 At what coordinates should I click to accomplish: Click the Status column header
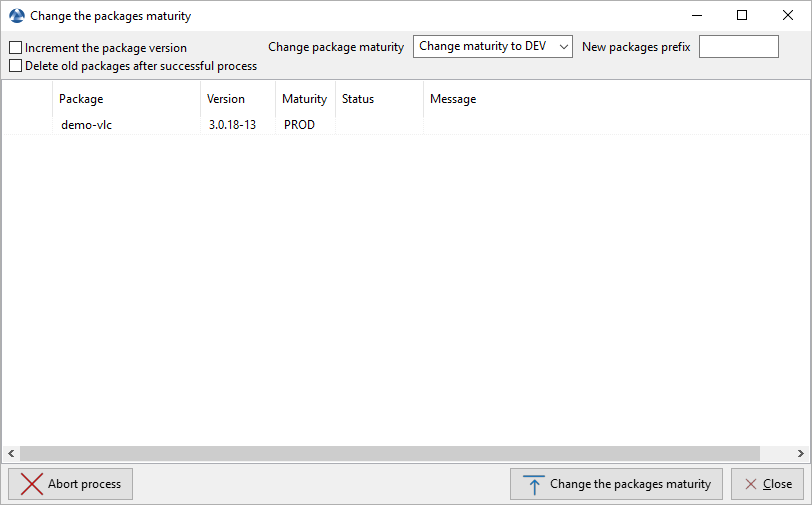tap(358, 99)
